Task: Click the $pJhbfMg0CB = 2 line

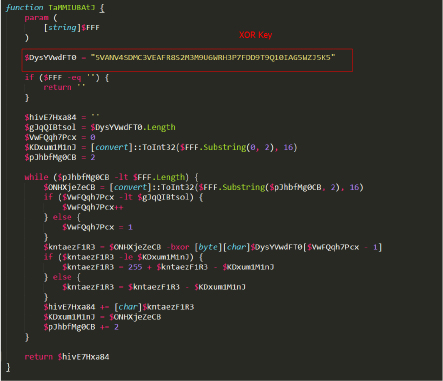Action: 60,157
